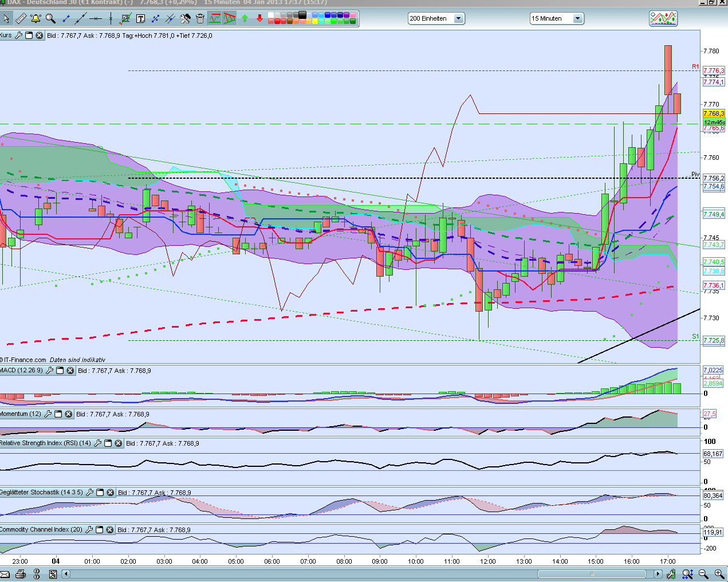
Task: Pick the white color swatch
Action: click(270, 15)
